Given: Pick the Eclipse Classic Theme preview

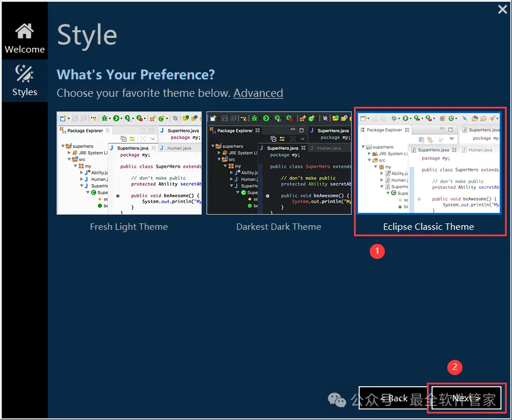Looking at the screenshot, I should tap(429, 163).
